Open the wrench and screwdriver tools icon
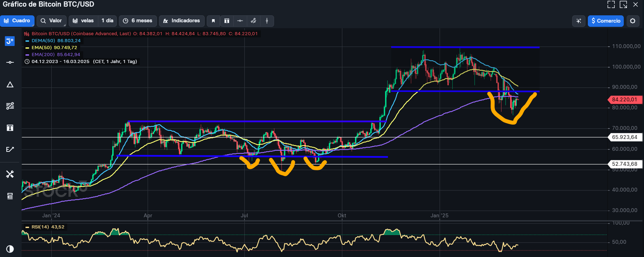Screen dimensions: 644x257 [10, 174]
